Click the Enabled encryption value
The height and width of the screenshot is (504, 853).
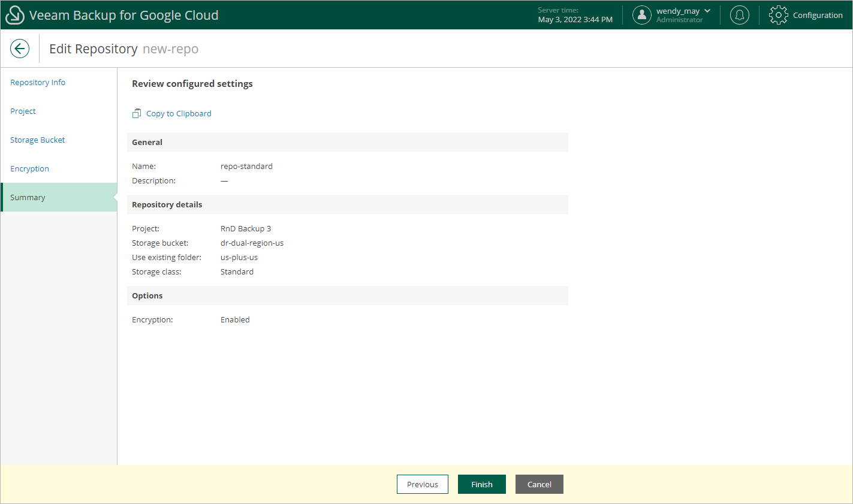coord(235,319)
